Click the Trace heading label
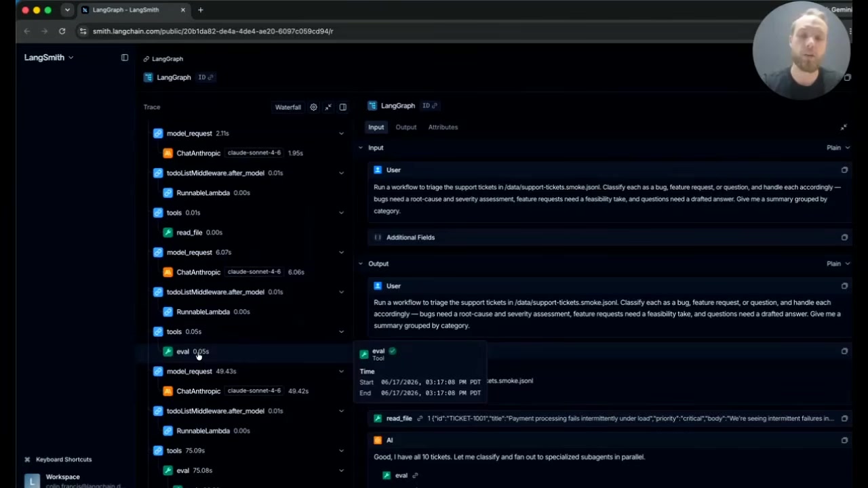 click(152, 107)
